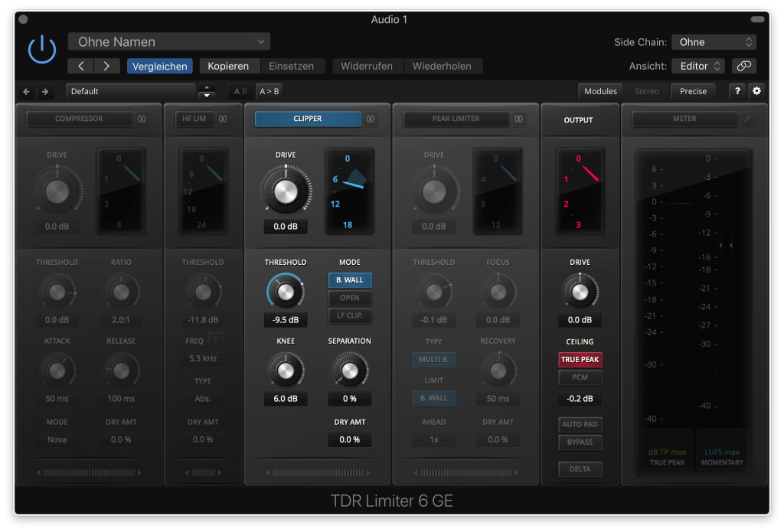The image size is (784, 532).
Task: Enable the HF LIM module
Action: [x=194, y=119]
